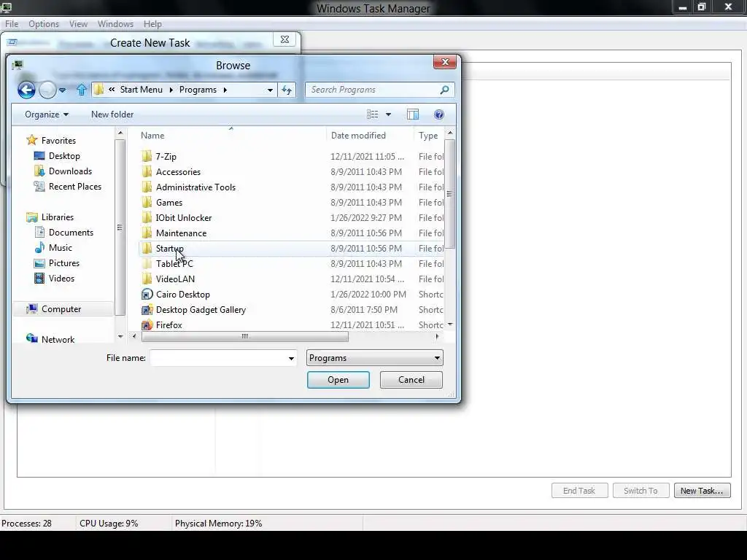Open the Pictures library

coord(57,262)
